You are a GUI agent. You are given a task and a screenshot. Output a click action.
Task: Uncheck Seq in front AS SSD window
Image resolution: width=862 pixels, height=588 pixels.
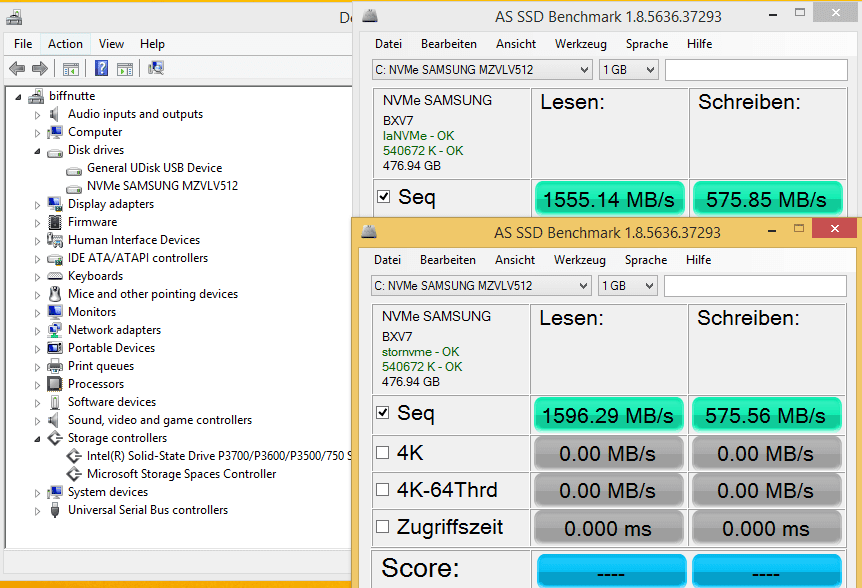tap(383, 413)
